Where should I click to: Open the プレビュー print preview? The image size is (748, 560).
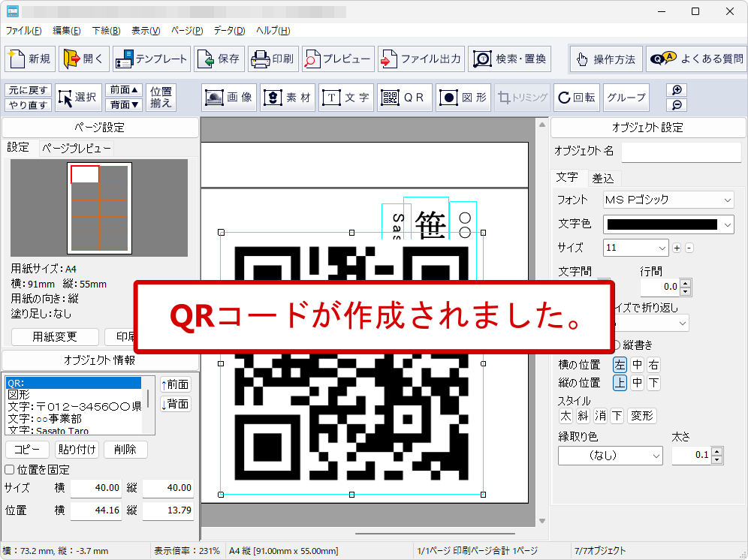[338, 59]
